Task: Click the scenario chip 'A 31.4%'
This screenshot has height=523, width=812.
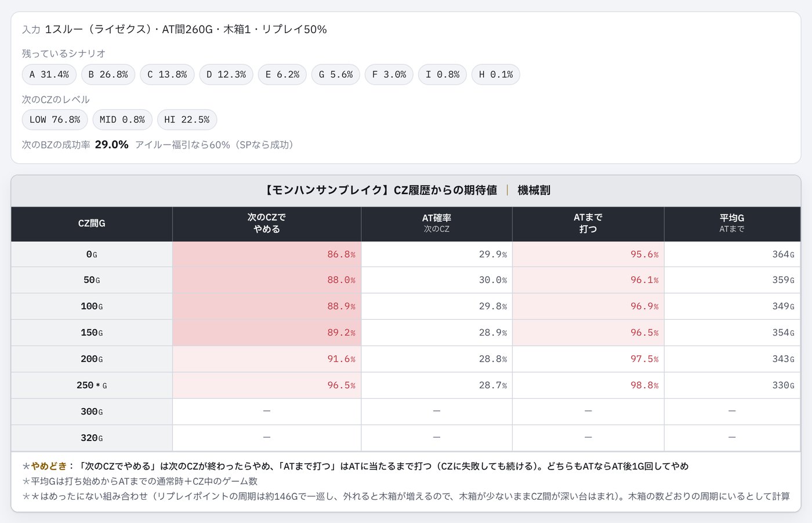Action: 49,74
